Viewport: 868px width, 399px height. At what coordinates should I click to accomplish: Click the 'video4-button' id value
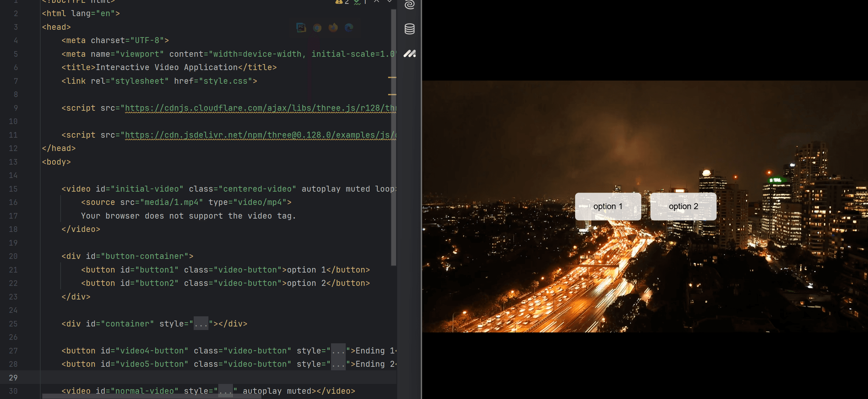[152, 351]
